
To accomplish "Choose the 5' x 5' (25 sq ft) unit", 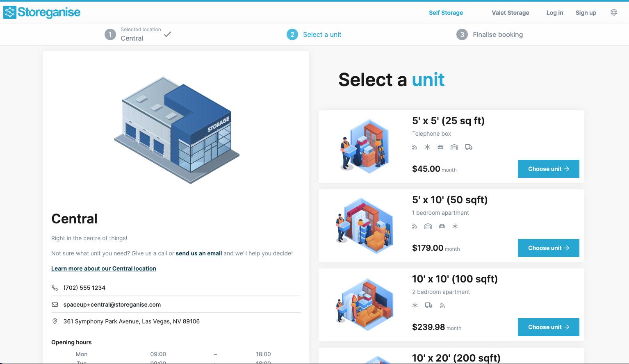I will click(548, 169).
